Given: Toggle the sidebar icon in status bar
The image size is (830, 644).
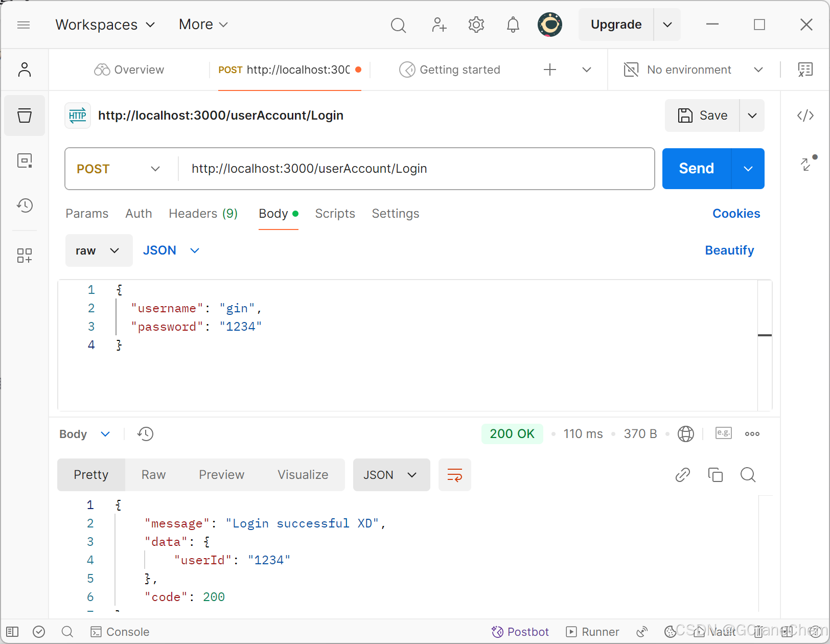Looking at the screenshot, I should (x=12, y=632).
